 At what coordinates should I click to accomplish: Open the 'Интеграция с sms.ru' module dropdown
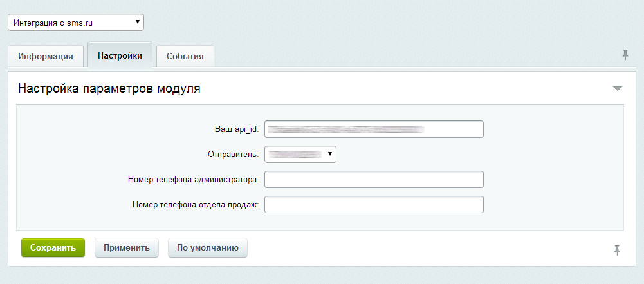click(75, 23)
